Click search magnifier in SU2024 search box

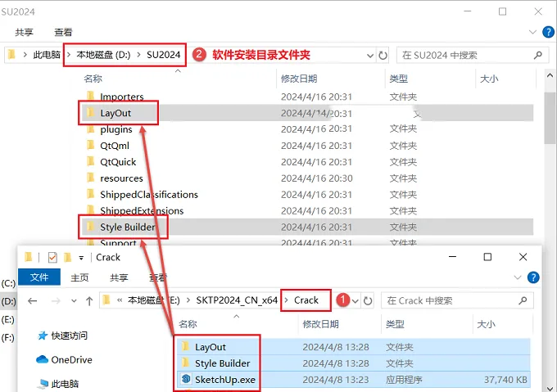tap(538, 55)
